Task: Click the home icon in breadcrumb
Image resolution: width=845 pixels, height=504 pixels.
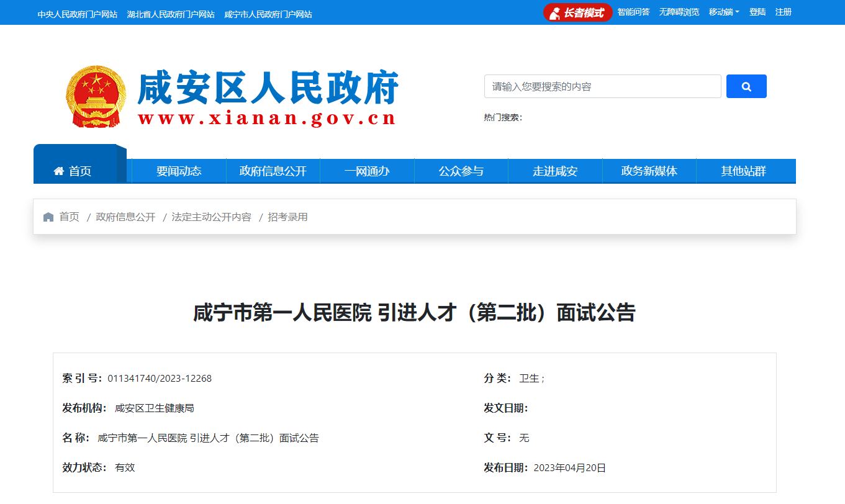Action: pos(48,217)
